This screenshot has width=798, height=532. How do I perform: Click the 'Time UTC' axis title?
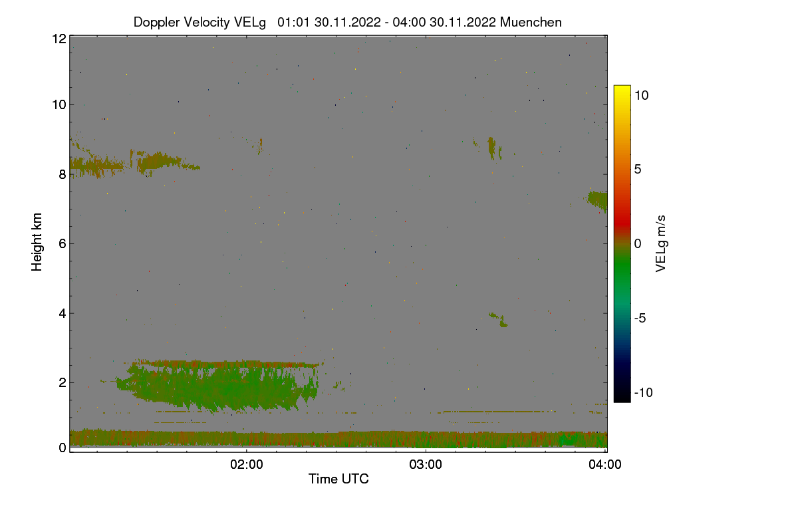pos(338,479)
